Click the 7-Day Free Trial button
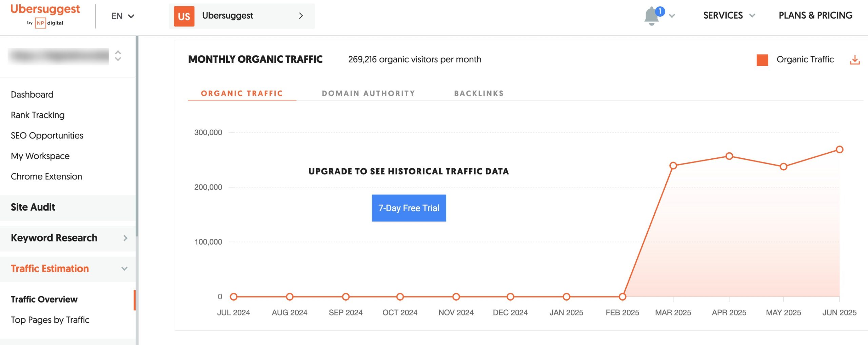868x345 pixels. [409, 208]
